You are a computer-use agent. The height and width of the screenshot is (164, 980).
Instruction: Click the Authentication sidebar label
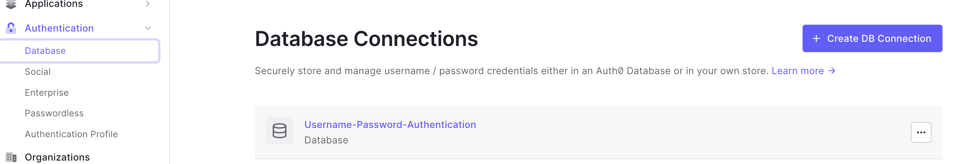tap(59, 28)
